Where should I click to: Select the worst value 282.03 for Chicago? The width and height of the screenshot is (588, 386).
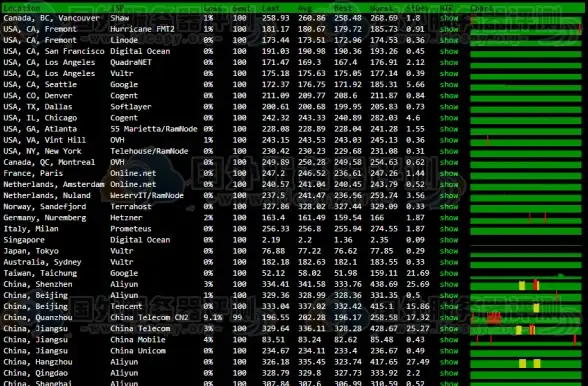(x=384, y=118)
